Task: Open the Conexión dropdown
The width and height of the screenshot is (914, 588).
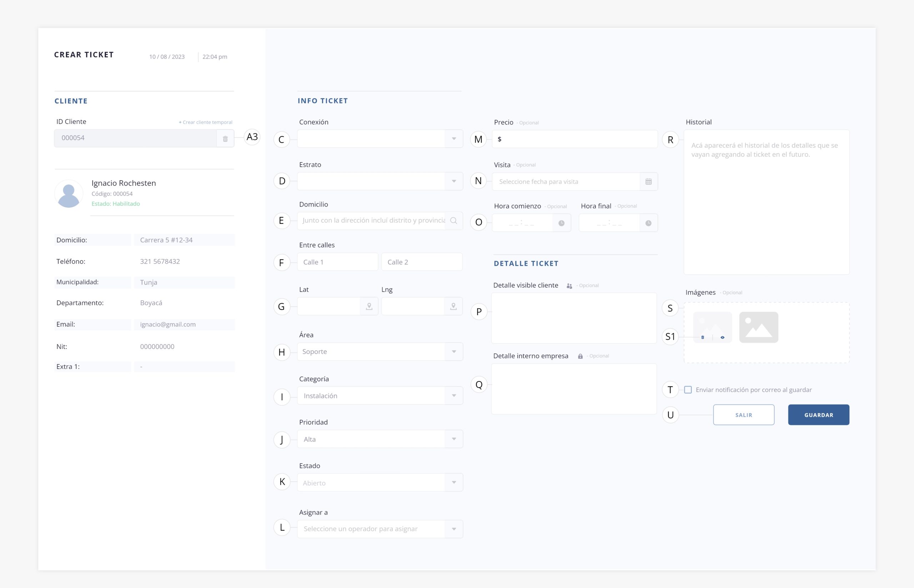Action: [380, 139]
